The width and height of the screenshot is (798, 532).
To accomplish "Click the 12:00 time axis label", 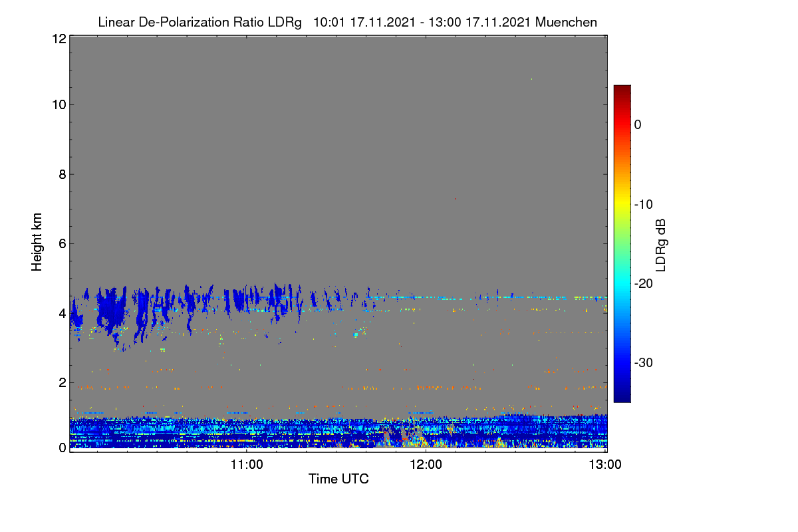I will [x=426, y=464].
